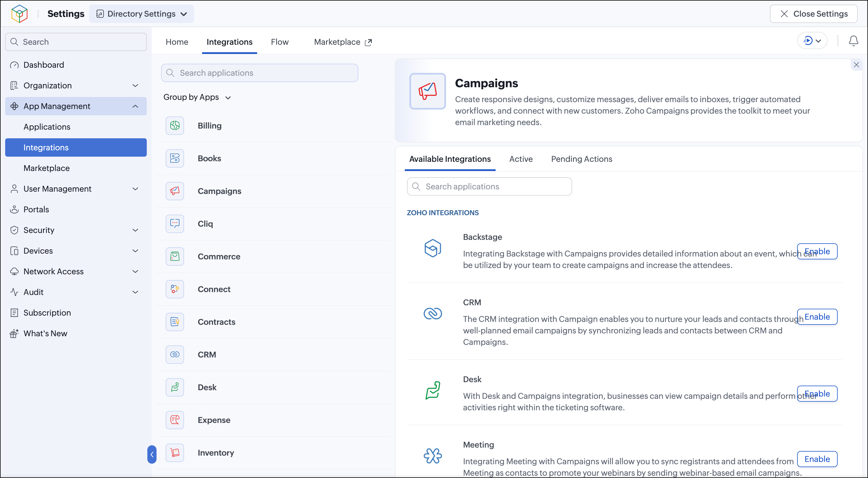Enable the Desk integration
Viewport: 868px width, 478px height.
pos(817,394)
